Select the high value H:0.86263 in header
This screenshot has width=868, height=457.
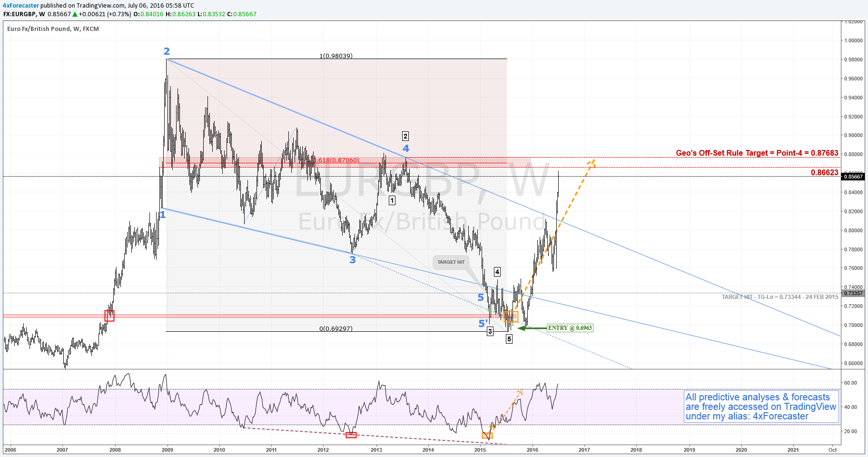tap(180, 14)
